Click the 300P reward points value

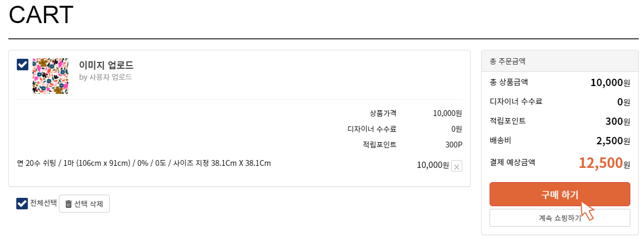pyautogui.click(x=453, y=144)
